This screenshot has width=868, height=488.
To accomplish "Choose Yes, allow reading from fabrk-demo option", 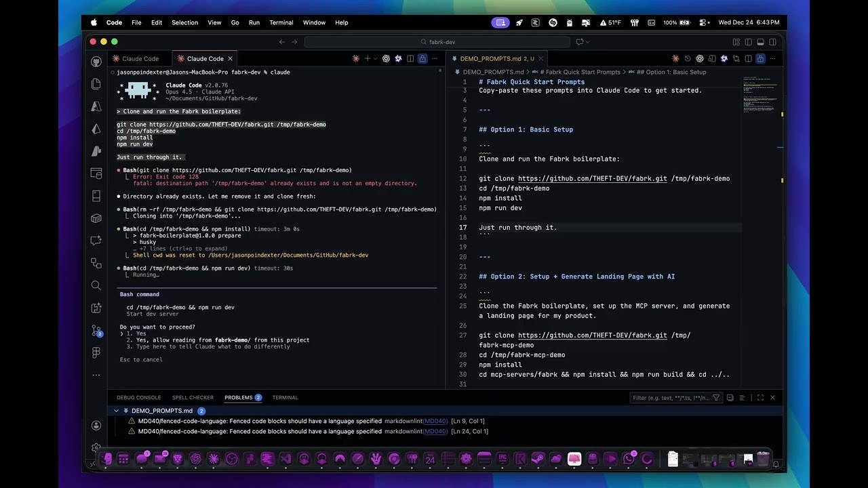I will tap(218, 340).
